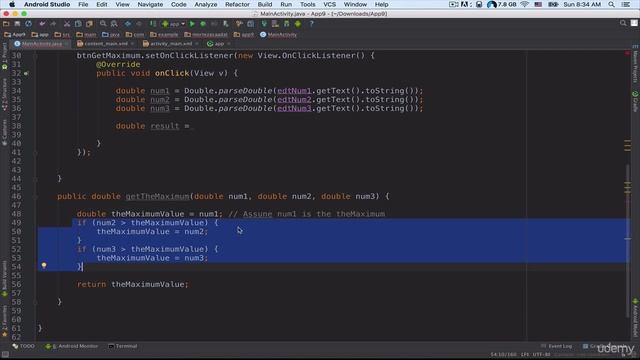640x360 pixels.
Task: Click the Project side panel tab
Action: pyautogui.click(x=4, y=56)
